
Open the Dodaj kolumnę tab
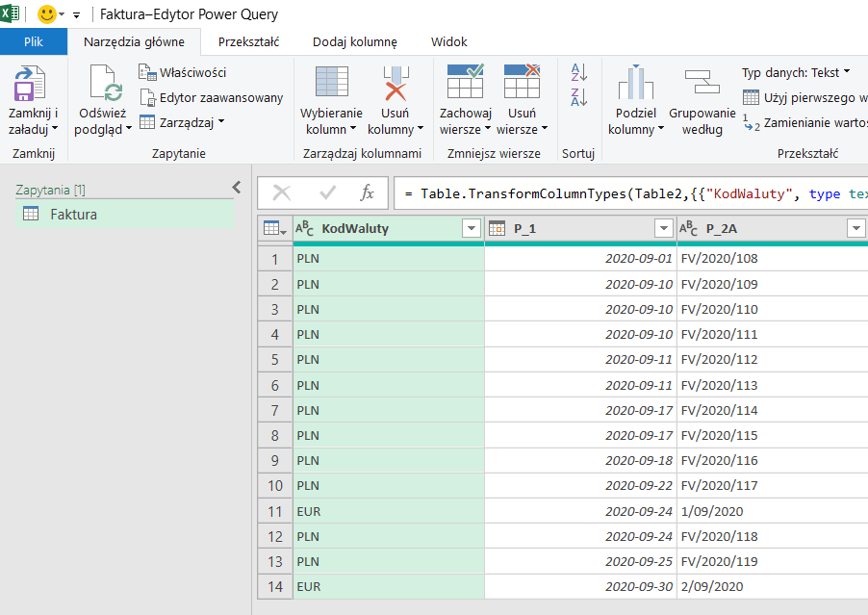click(355, 42)
